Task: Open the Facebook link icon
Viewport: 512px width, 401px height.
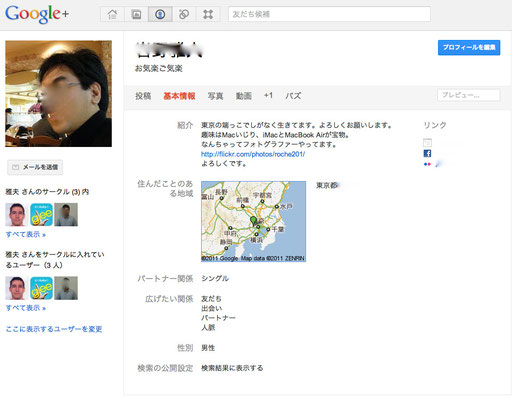Action: pyautogui.click(x=427, y=153)
